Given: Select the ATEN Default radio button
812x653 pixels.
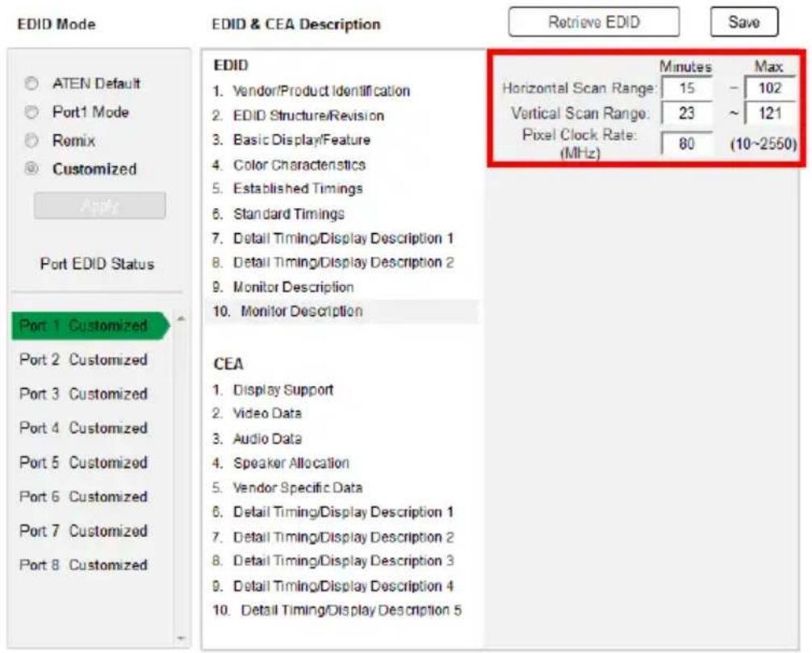Looking at the screenshot, I should click(31, 83).
